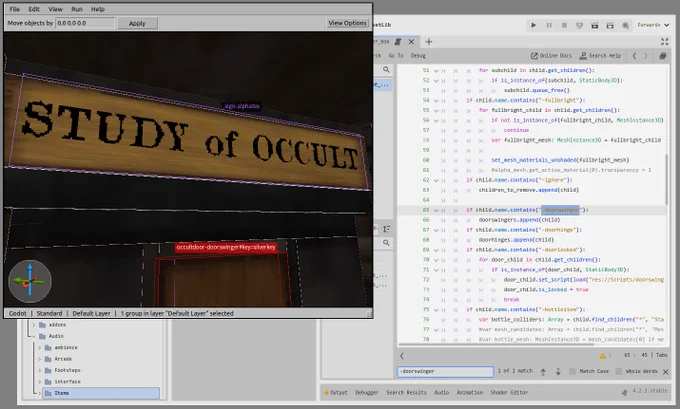Toggle scripts panel with left chevron
680x409 pixels.
coord(402,356)
